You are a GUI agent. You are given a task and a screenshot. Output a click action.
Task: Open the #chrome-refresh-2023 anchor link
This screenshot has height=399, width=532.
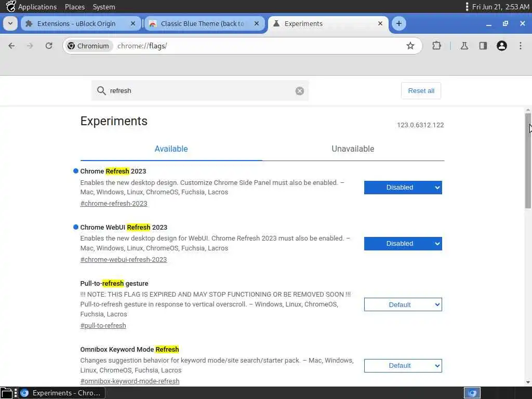(114, 203)
